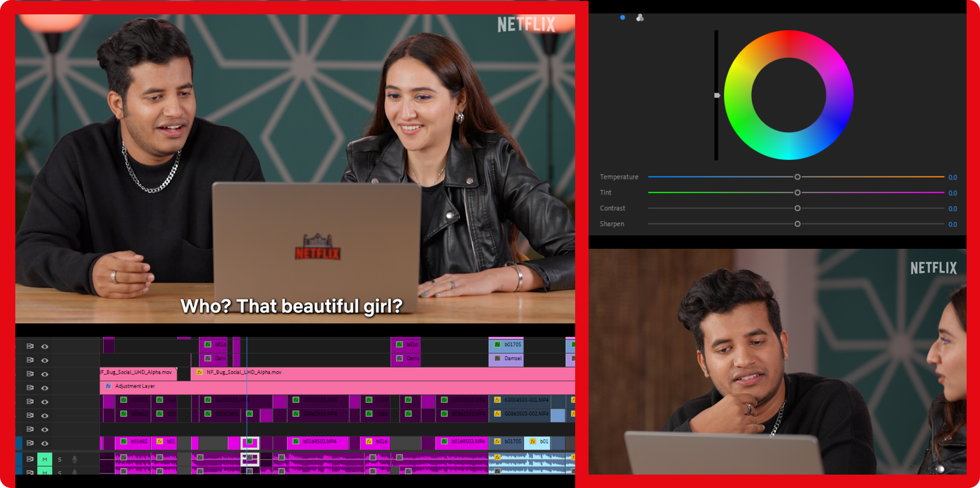Solo the first audio track with S
The width and height of the screenshot is (980, 488).
point(60,459)
